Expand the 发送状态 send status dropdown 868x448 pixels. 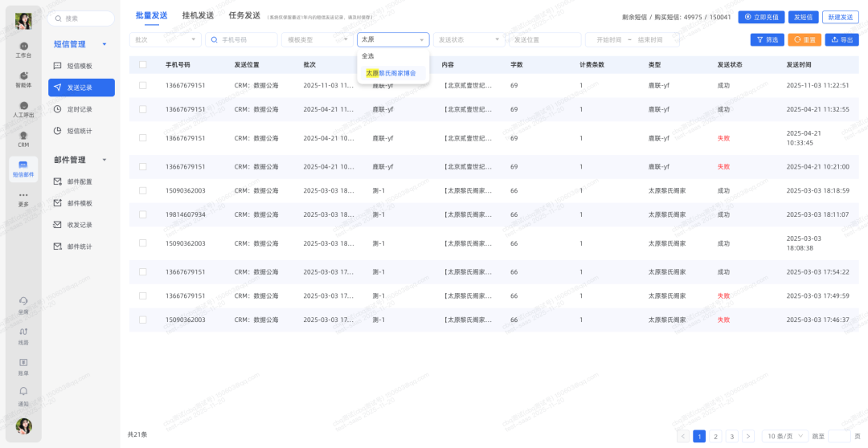(469, 39)
